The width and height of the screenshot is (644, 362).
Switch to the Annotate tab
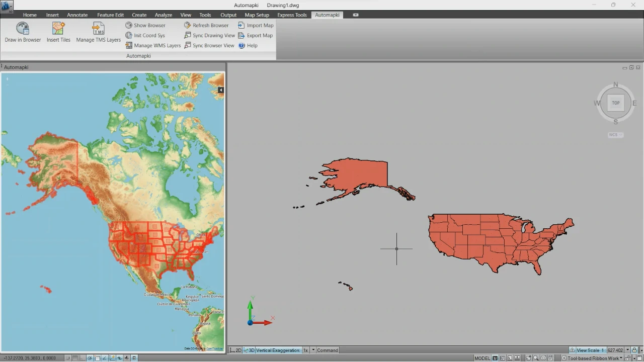(x=77, y=15)
